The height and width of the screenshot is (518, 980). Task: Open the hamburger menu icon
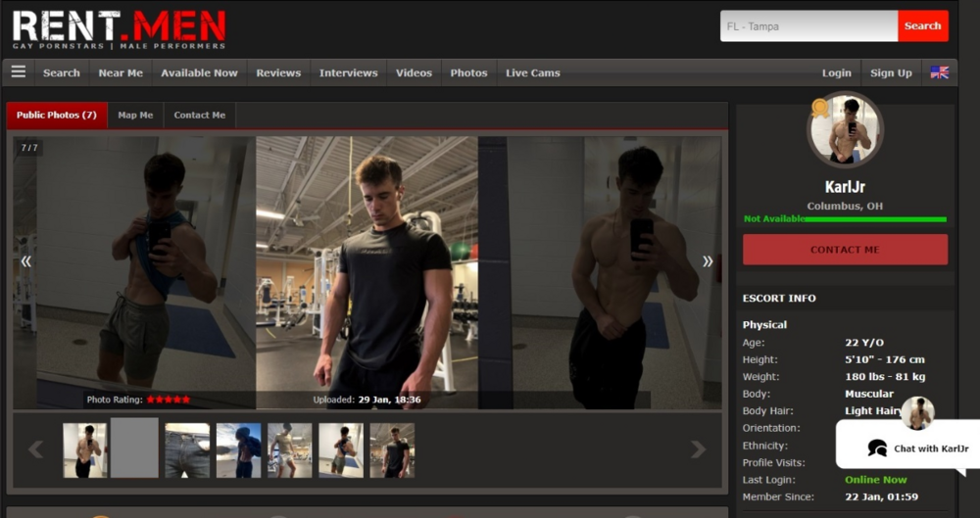tap(18, 72)
